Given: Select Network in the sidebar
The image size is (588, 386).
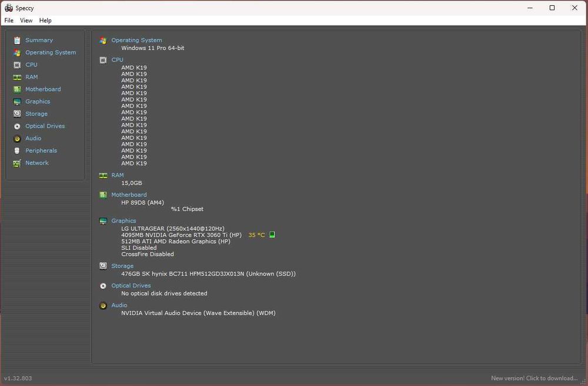Looking at the screenshot, I should (x=36, y=163).
